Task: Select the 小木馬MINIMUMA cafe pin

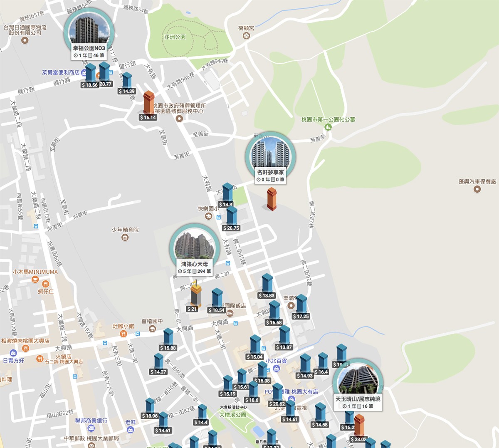Action: click(35, 280)
